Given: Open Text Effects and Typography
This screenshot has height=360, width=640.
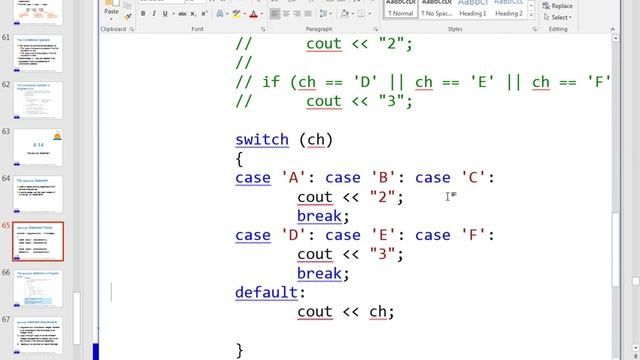Looking at the screenshot, I should click(220, 14).
